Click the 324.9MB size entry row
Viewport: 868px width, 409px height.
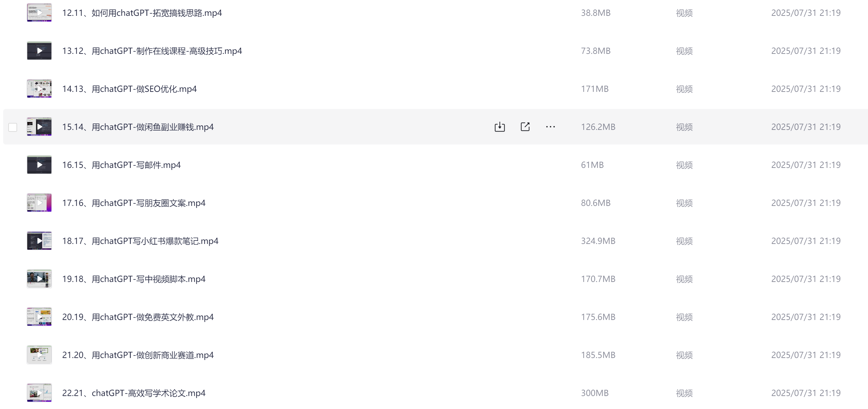435,241
